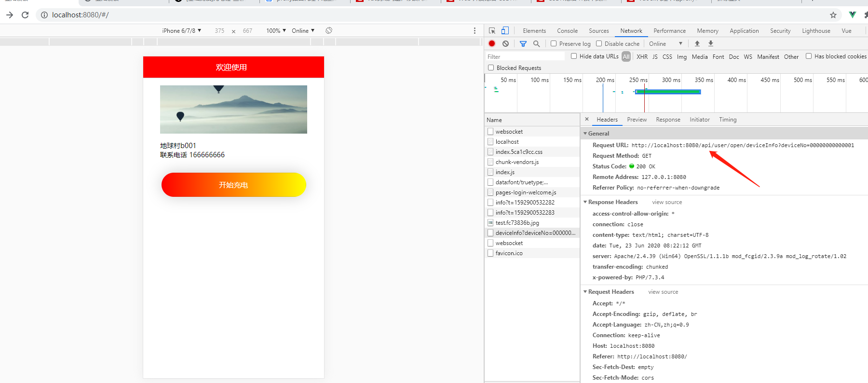
Task: Click view source beside Request Headers
Action: (663, 292)
